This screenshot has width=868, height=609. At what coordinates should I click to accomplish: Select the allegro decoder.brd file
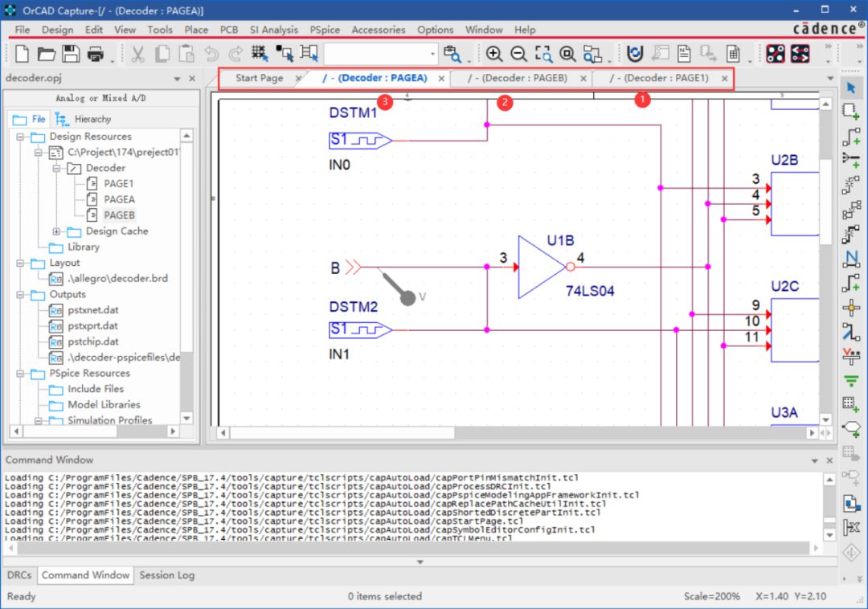pos(117,279)
